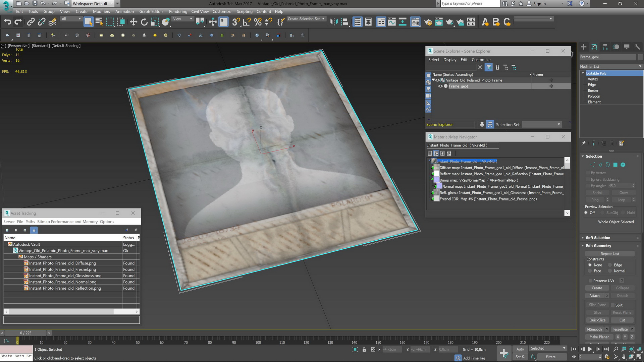Open the Create command panel tab

(x=584, y=47)
